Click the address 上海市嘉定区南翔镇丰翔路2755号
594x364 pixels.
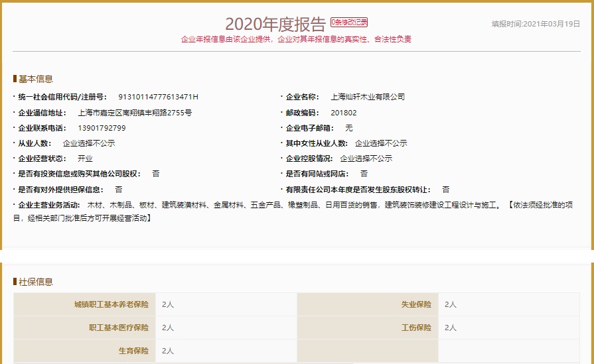(x=135, y=113)
